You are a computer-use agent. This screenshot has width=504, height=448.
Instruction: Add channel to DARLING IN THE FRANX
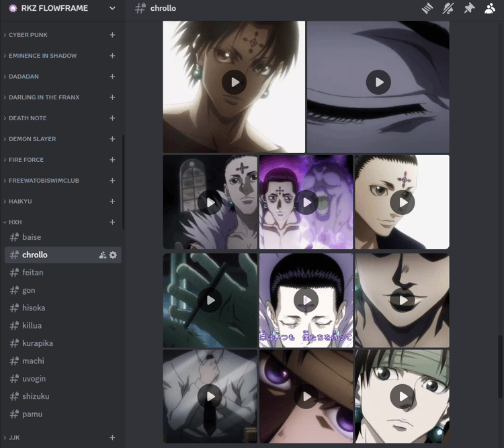[x=112, y=97]
